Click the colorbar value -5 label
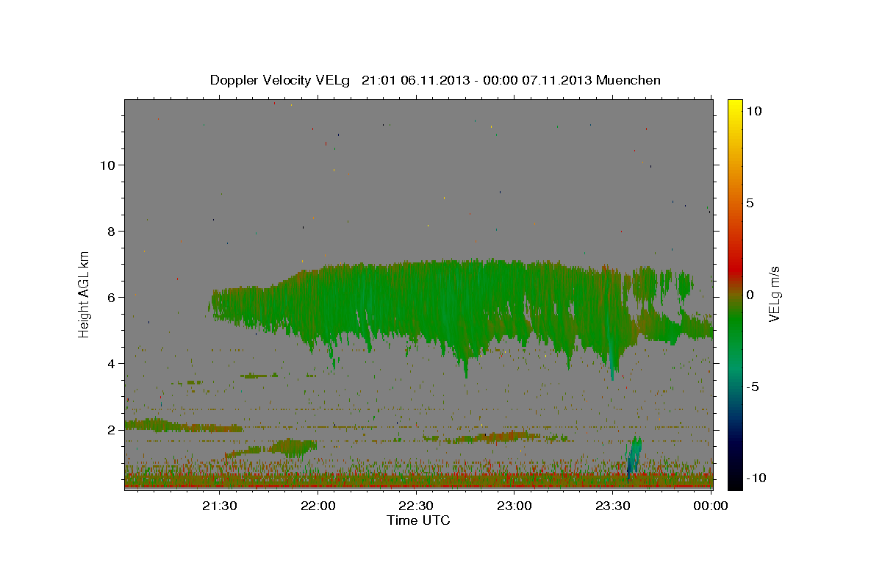 point(753,387)
